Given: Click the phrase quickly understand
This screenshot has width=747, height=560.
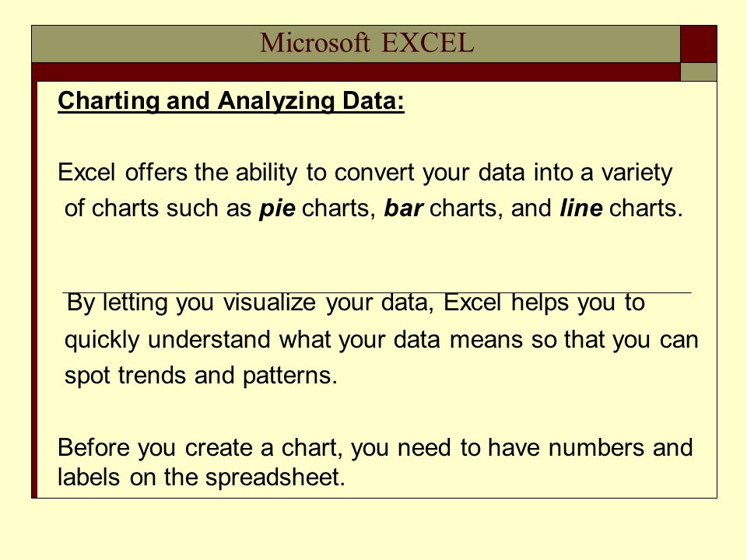Looking at the screenshot, I should pos(168,340).
